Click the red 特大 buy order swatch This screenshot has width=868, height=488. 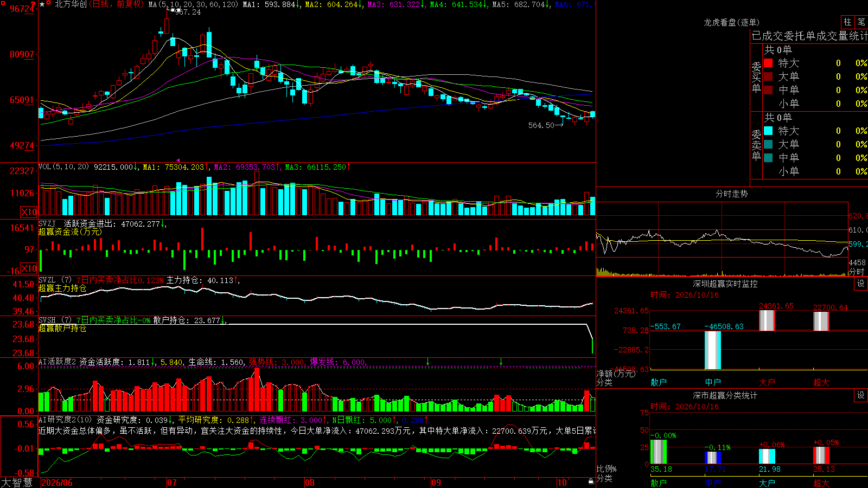pos(768,63)
